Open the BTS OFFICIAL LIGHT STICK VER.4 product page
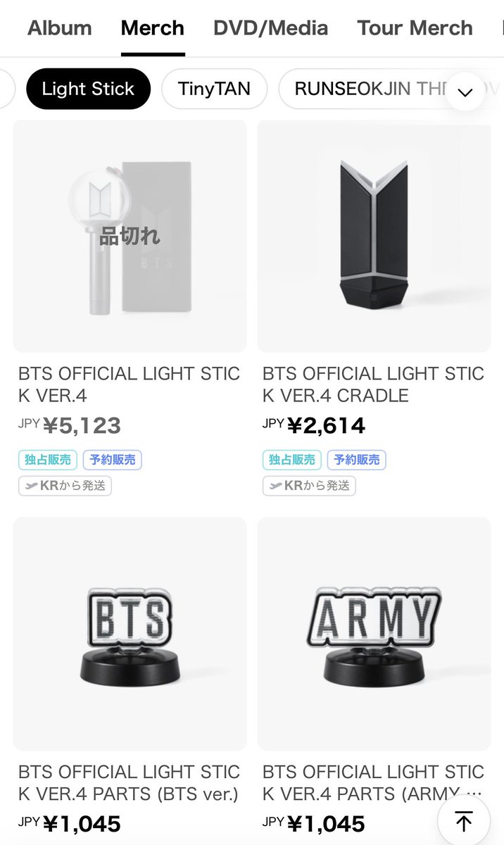504x845 pixels. coord(130,384)
